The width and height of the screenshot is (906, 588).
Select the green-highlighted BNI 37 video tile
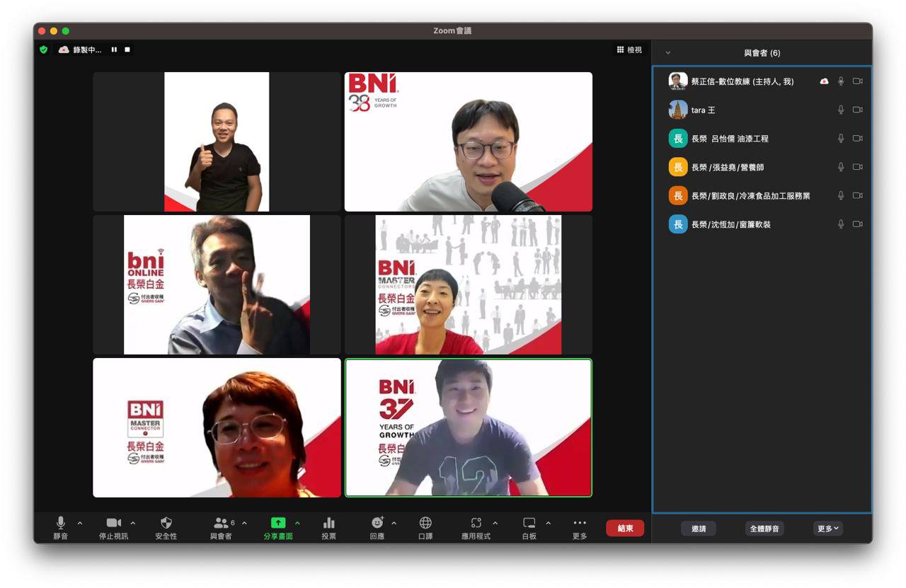tap(469, 427)
